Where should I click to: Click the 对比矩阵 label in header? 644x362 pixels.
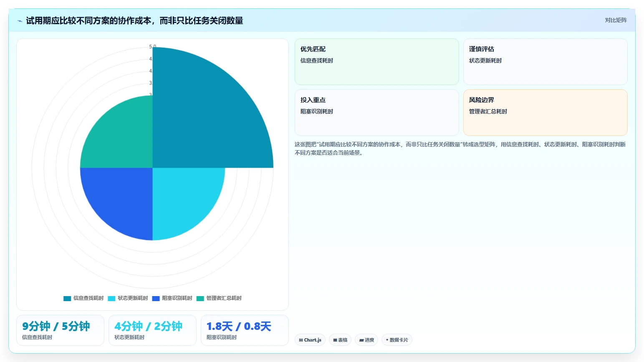pos(616,20)
